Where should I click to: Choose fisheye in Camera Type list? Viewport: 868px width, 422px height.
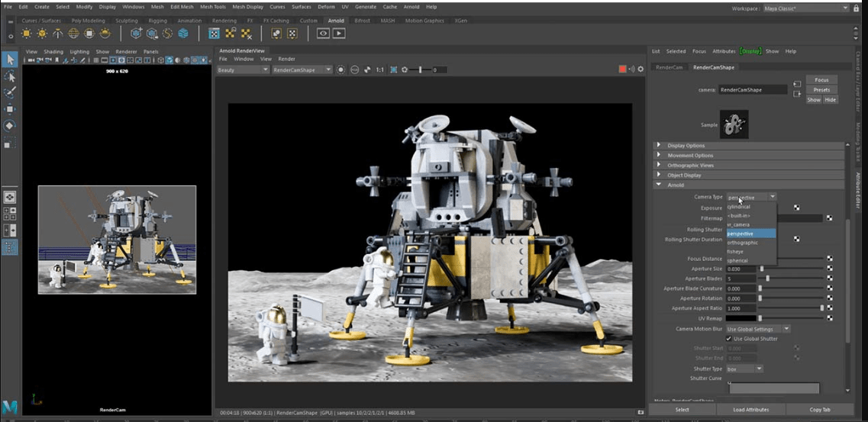(x=735, y=252)
